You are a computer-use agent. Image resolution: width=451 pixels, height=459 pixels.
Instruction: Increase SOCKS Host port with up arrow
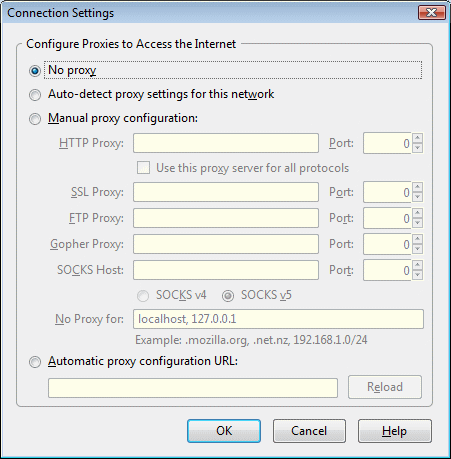(417, 265)
